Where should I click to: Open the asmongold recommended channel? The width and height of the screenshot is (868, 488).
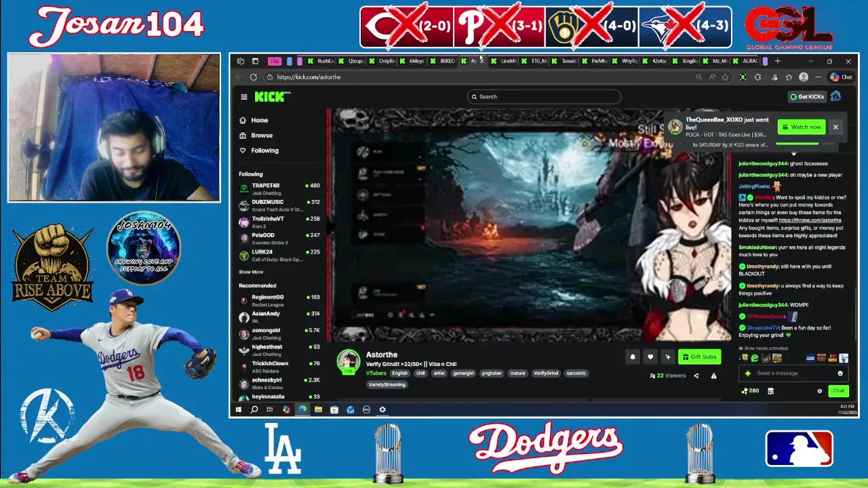pos(279,333)
